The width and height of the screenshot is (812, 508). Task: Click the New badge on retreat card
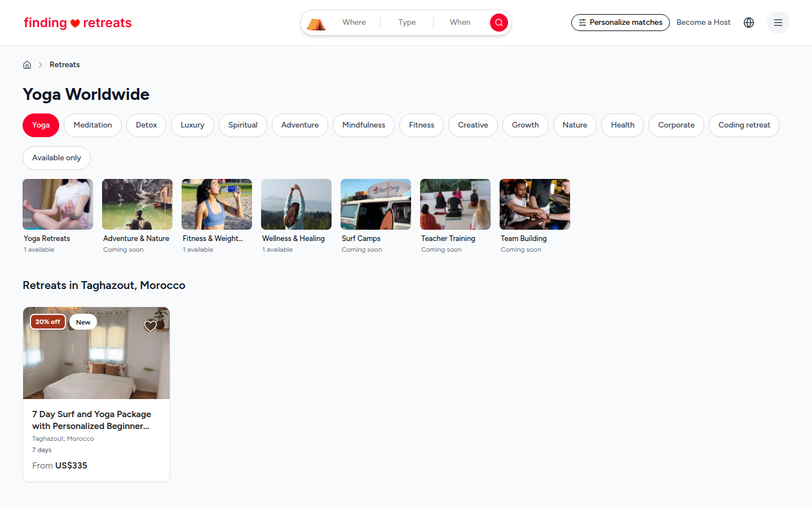[83, 322]
